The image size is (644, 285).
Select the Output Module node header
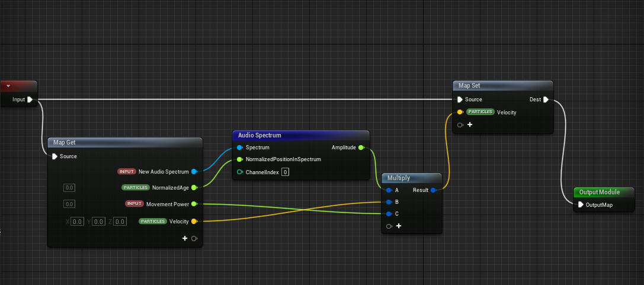pos(600,193)
